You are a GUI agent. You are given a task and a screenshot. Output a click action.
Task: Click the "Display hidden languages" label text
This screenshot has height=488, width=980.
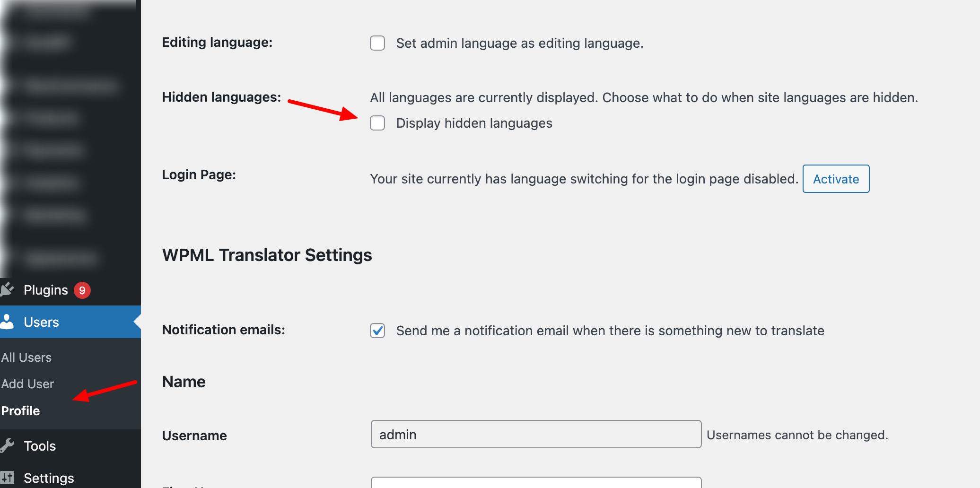(x=474, y=123)
